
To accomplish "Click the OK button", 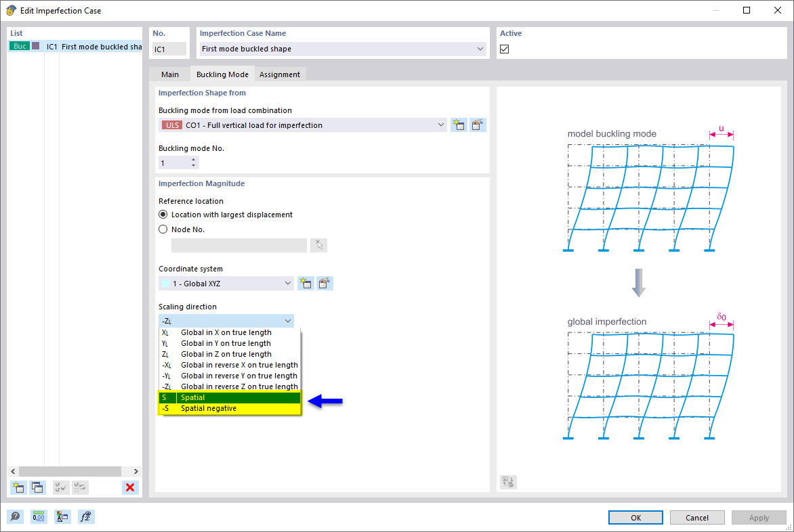I will click(x=635, y=518).
